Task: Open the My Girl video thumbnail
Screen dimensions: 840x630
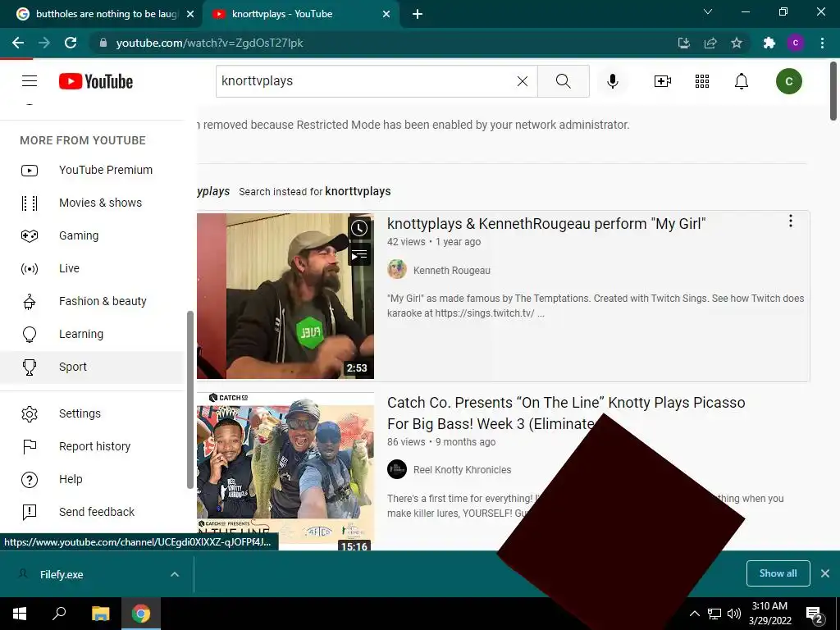Action: [285, 295]
